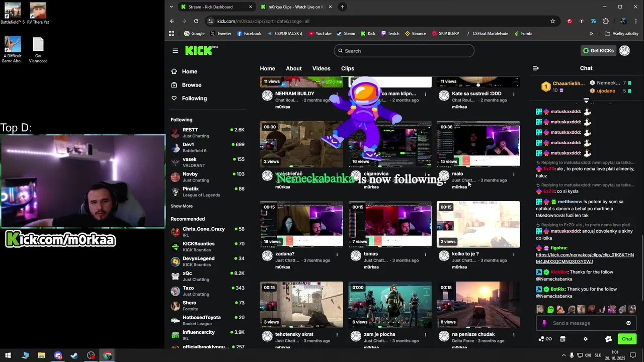Viewport: 644px width, 362px height.
Task: Open options for clip 'kolko to je ?'
Action: point(514,254)
